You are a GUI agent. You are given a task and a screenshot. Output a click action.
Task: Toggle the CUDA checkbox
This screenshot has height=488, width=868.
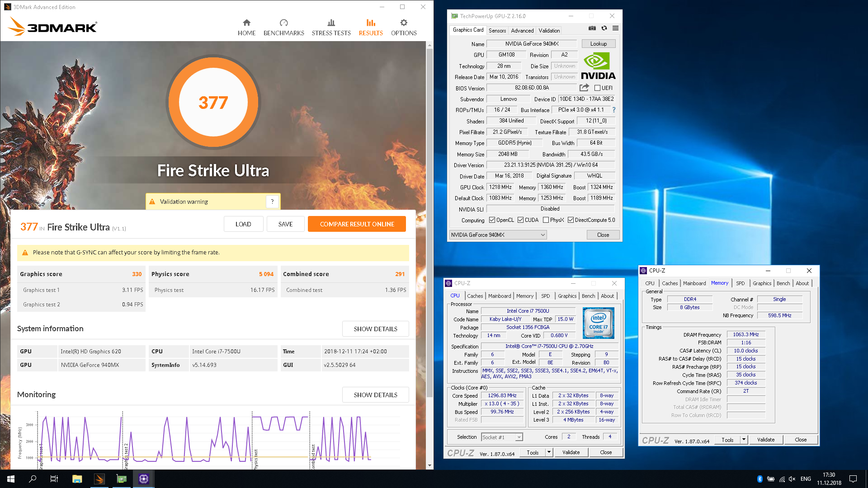click(x=520, y=220)
